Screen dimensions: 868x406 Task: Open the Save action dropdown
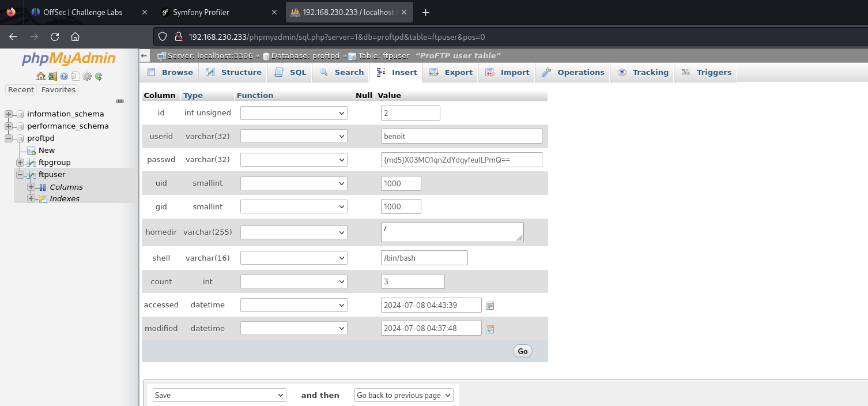[x=219, y=395]
